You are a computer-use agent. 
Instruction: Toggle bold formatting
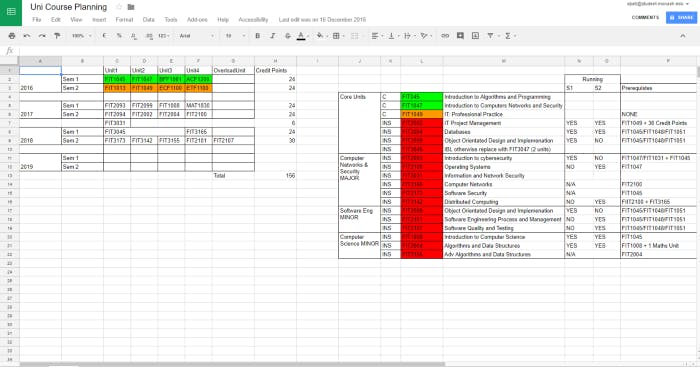[x=258, y=36]
